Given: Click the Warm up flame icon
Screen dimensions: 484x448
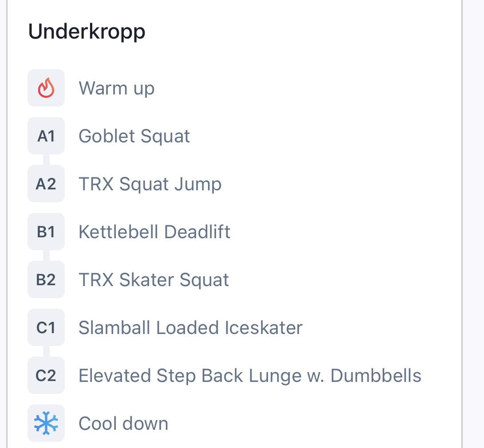Looking at the screenshot, I should (46, 88).
